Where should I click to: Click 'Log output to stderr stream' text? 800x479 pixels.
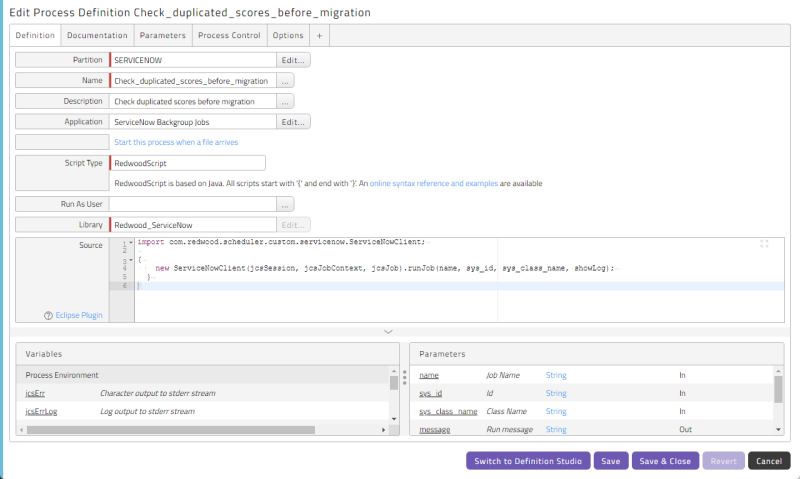pyautogui.click(x=147, y=411)
